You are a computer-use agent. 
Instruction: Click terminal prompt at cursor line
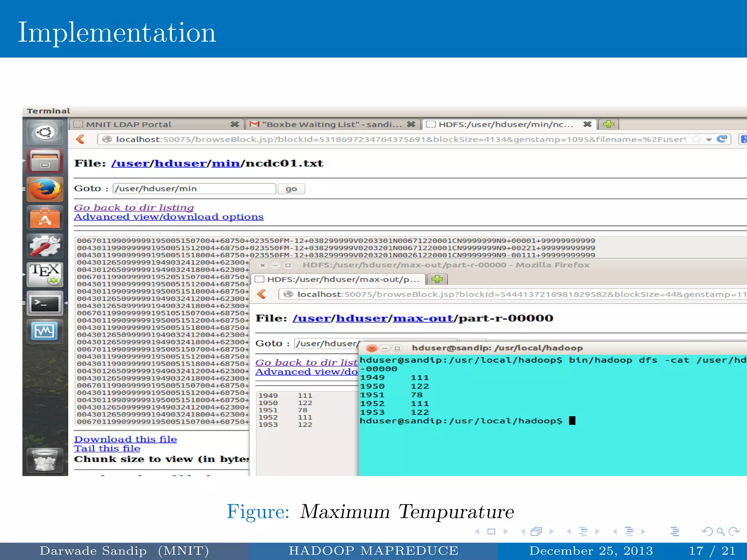pyautogui.click(x=468, y=421)
